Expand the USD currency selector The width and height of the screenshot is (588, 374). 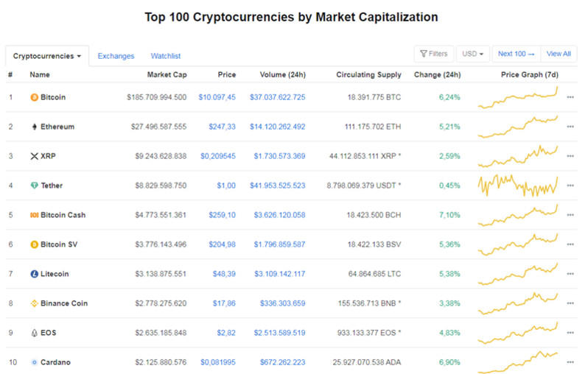tap(472, 54)
